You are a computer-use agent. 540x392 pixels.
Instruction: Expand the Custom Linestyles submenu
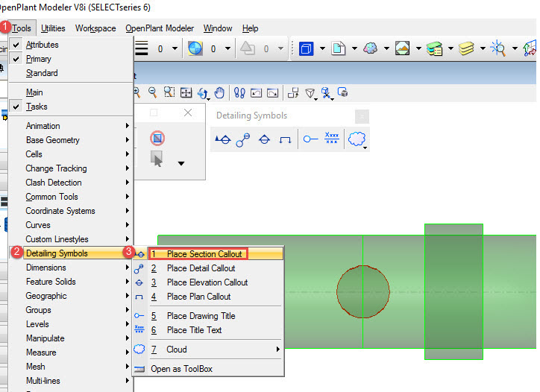pyautogui.click(x=71, y=238)
